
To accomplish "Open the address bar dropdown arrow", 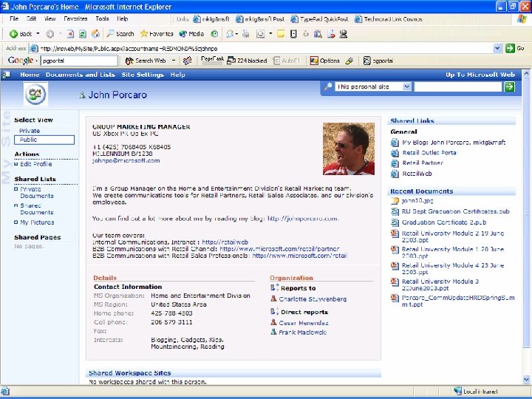I will coord(497,48).
